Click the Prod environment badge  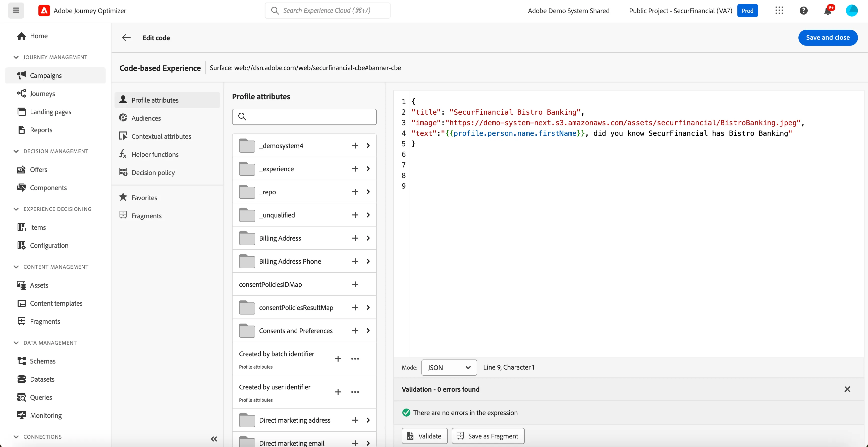click(x=747, y=11)
